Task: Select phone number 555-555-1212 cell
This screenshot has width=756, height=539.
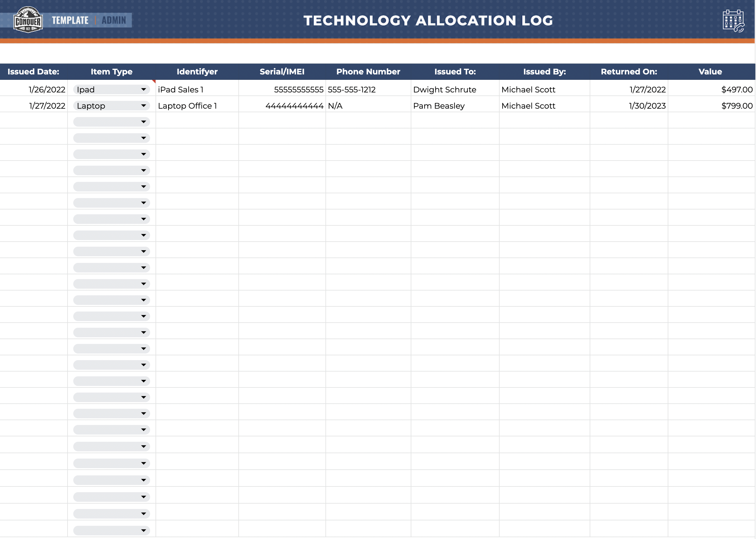Action: [368, 88]
